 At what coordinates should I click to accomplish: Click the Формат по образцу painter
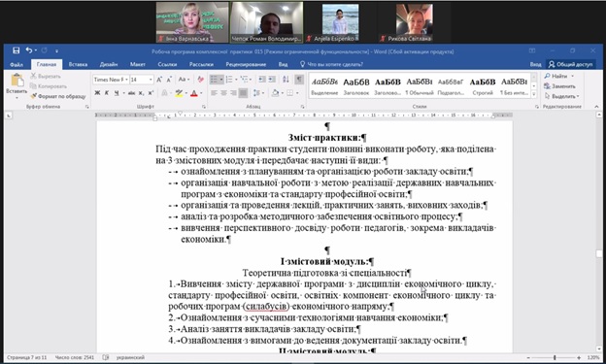coord(58,96)
